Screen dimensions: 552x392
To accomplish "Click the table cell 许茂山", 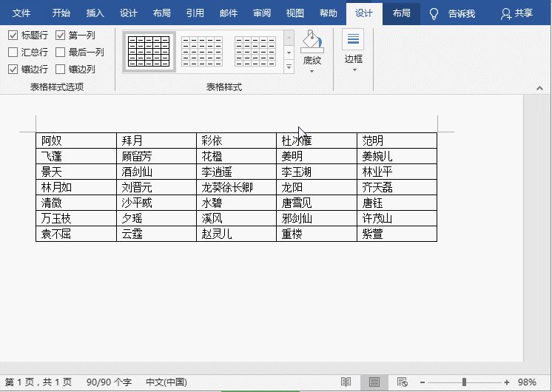I will click(397, 218).
